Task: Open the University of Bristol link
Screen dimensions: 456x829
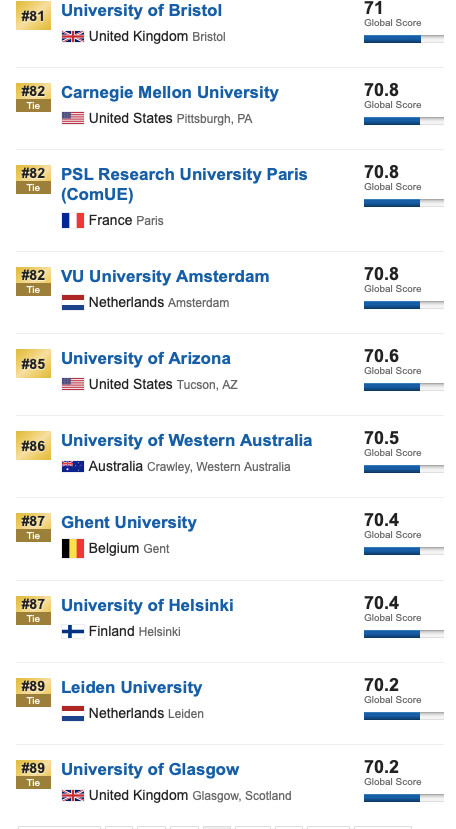Action: (141, 11)
